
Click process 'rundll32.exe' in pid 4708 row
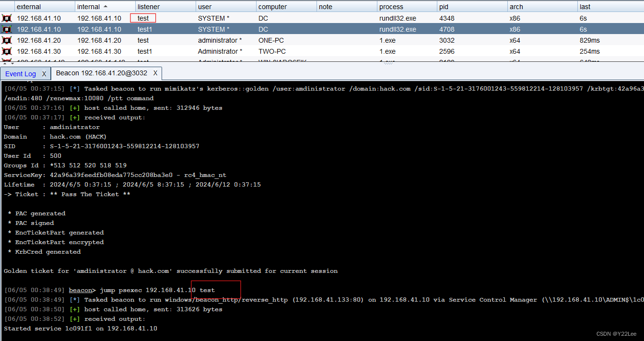click(398, 29)
